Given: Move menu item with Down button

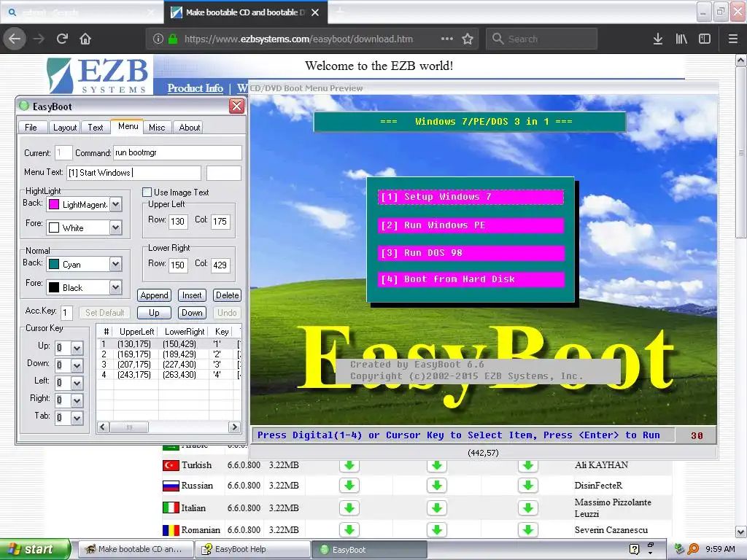Looking at the screenshot, I should (192, 313).
